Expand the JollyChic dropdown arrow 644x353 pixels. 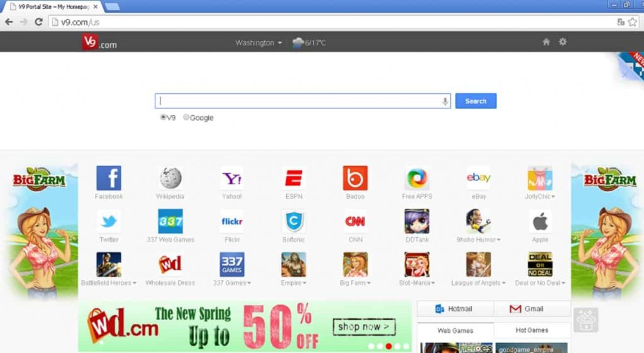click(553, 197)
